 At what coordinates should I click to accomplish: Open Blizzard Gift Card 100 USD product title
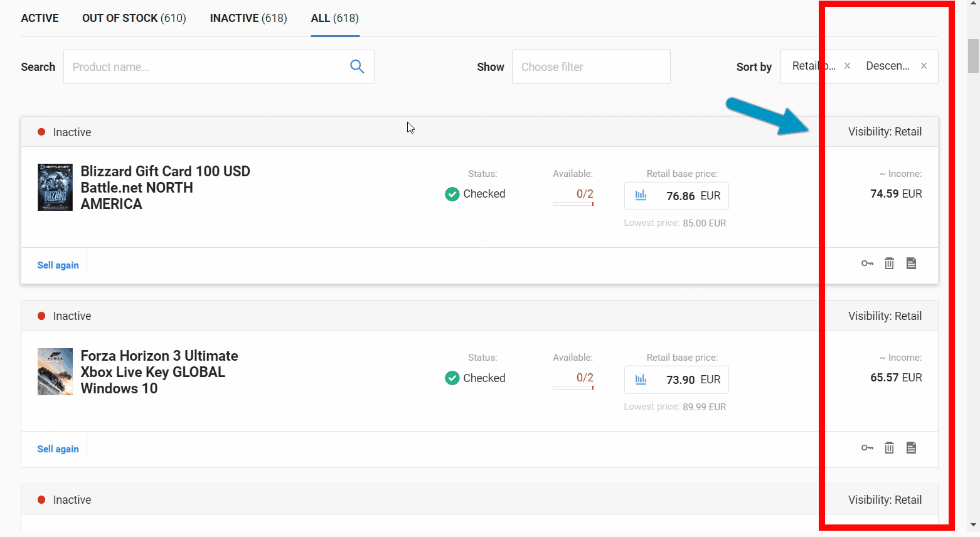(x=166, y=188)
